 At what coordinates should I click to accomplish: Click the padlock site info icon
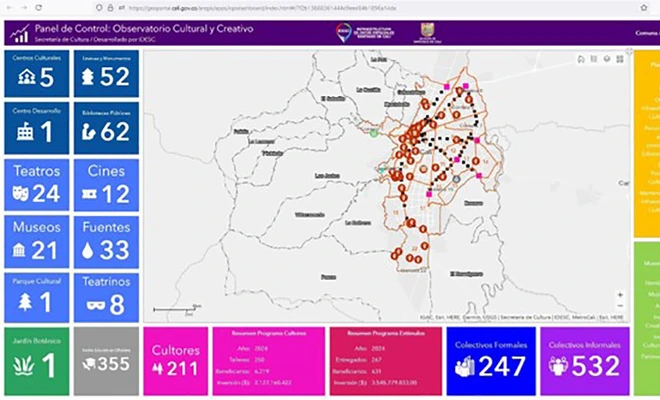coord(110,8)
